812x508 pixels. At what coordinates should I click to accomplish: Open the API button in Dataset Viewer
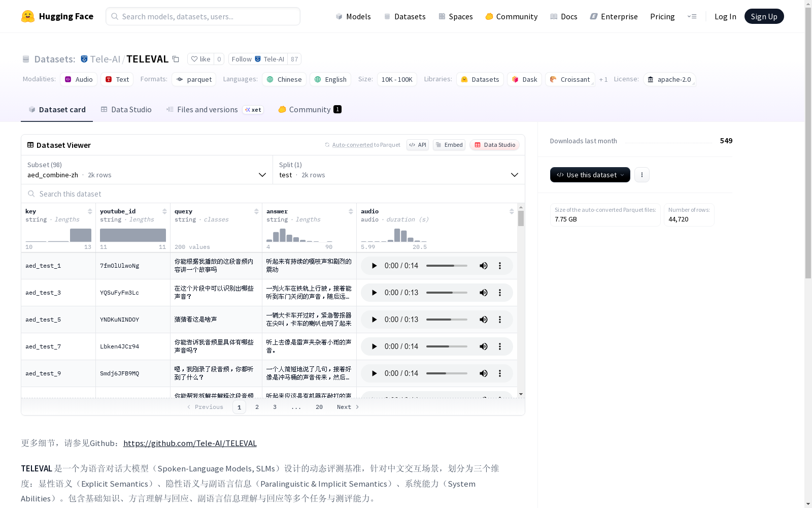418,145
